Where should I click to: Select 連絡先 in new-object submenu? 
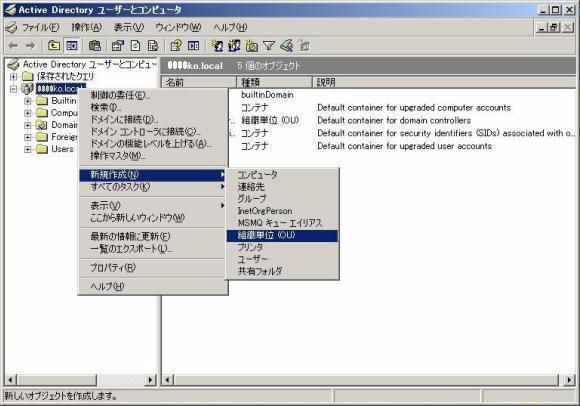[x=282, y=187]
